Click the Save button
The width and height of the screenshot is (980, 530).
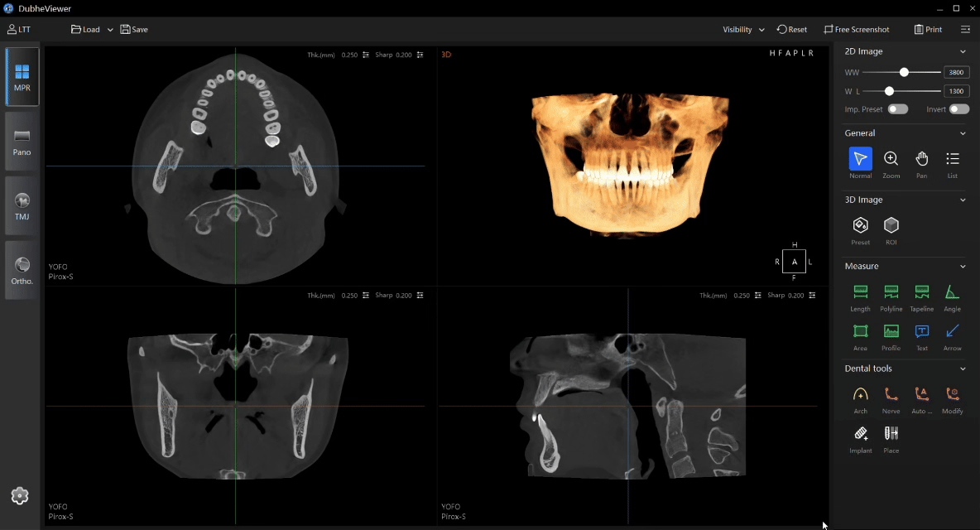134,29
